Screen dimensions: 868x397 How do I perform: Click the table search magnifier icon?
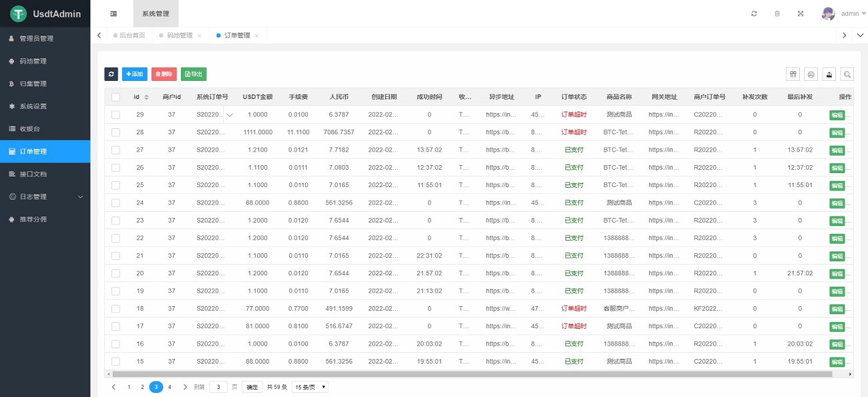[x=847, y=74]
